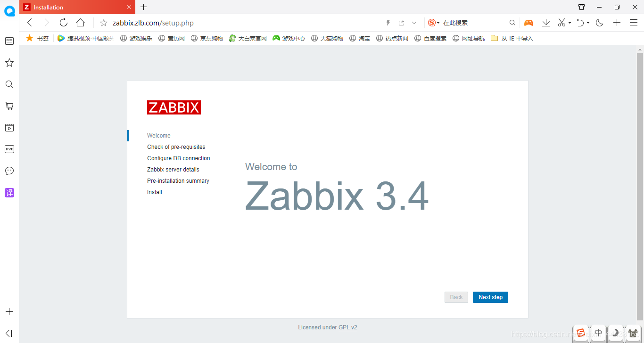Open the chat bubble sidebar icon

(x=9, y=171)
